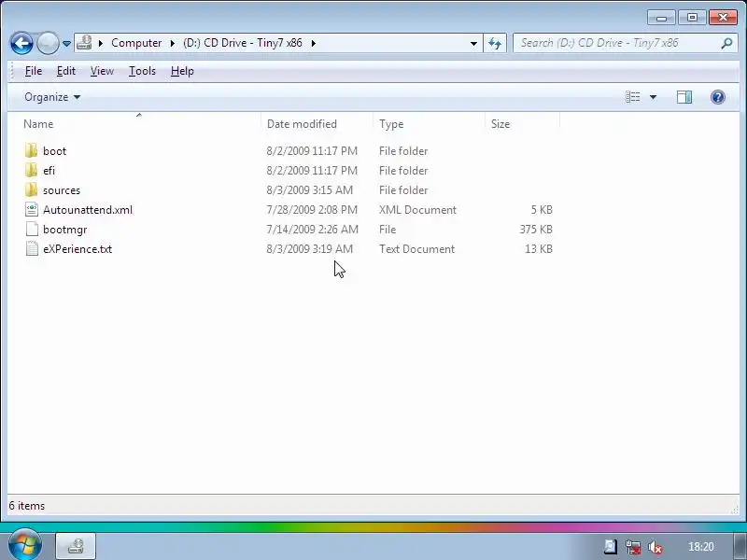Open the View menu
Image resolution: width=747 pixels, height=560 pixels.
(x=102, y=71)
